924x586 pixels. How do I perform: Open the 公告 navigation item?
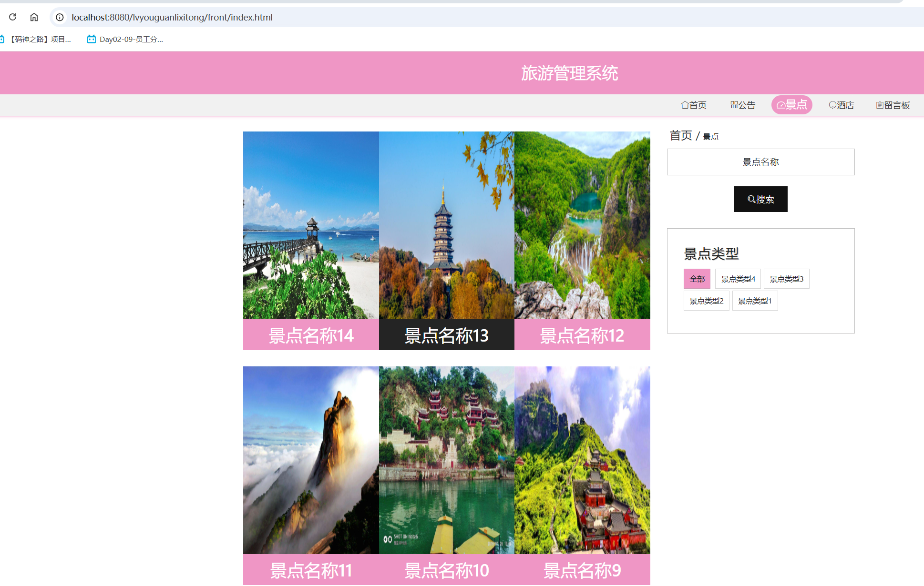pyautogui.click(x=743, y=105)
